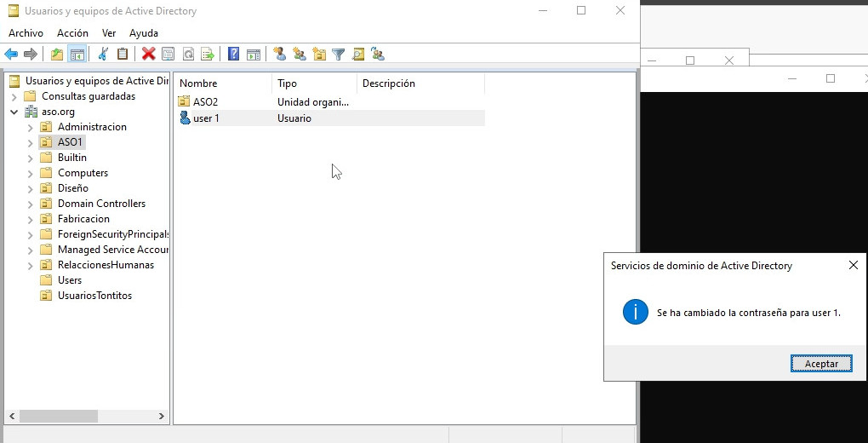The height and width of the screenshot is (443, 868).
Task: Click the blue Help question mark icon
Action: coord(233,55)
